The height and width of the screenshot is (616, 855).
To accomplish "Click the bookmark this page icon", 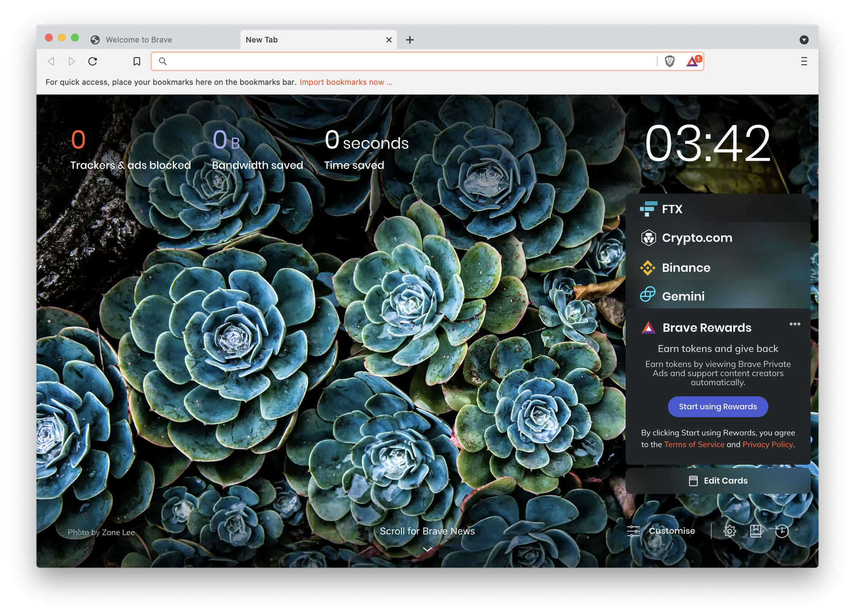I will (137, 62).
